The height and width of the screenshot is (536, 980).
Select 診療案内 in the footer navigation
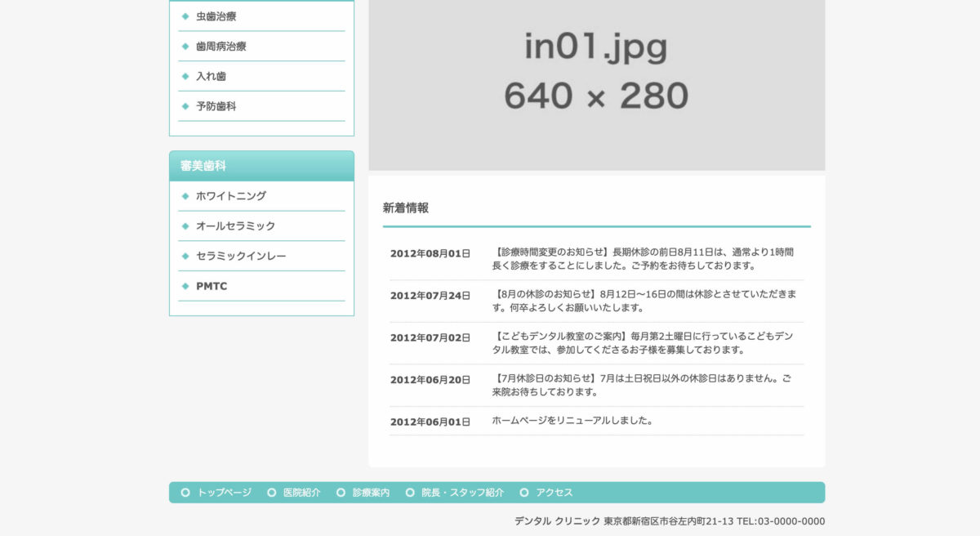pos(371,493)
